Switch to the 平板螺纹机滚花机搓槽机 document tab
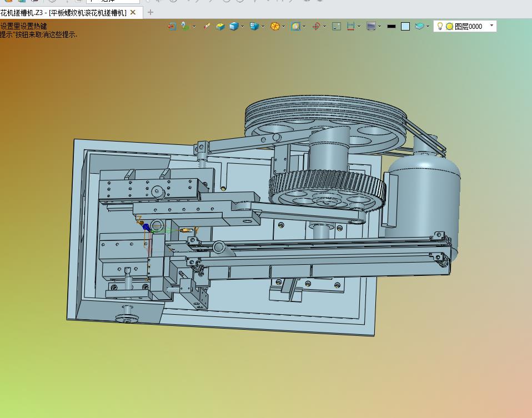532x418 pixels. click(x=63, y=13)
